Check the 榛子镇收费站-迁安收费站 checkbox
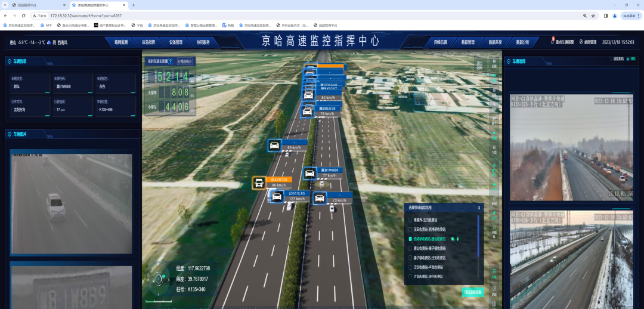644x309 pixels. [x=410, y=258]
